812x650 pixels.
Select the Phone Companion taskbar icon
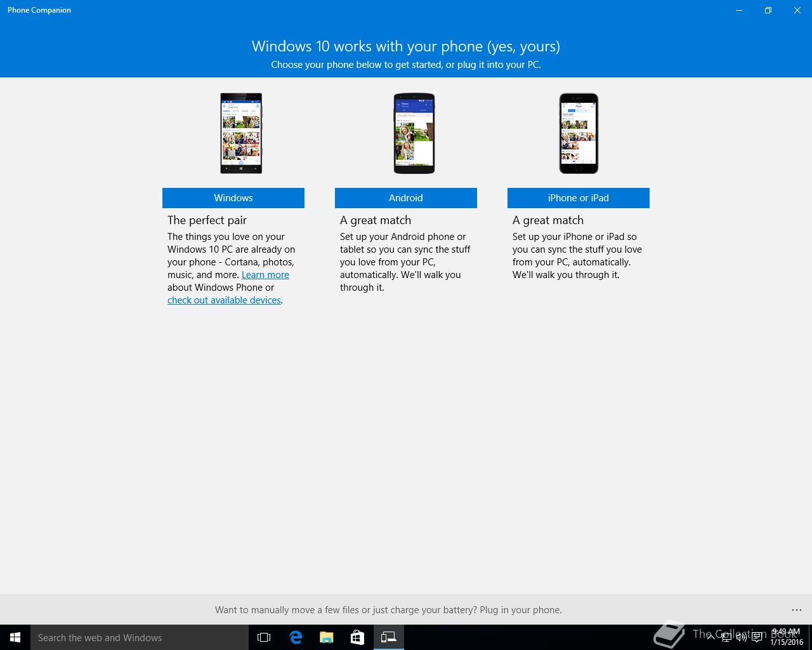pyautogui.click(x=388, y=637)
